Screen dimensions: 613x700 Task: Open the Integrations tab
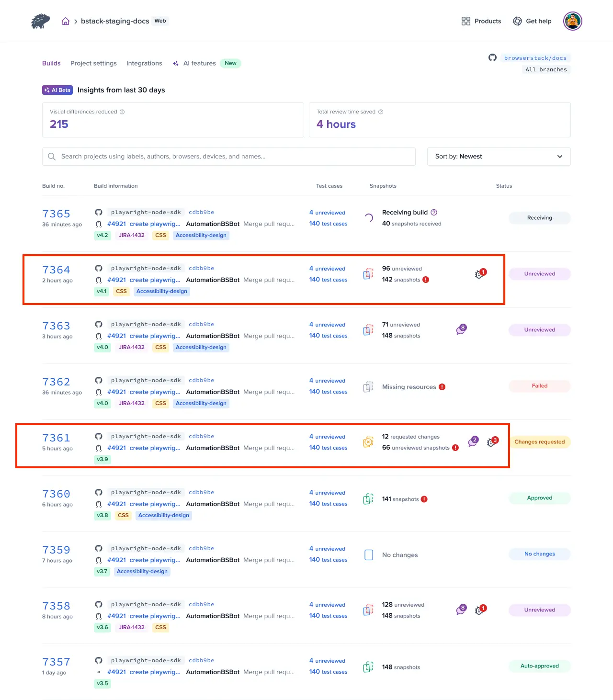(x=144, y=63)
